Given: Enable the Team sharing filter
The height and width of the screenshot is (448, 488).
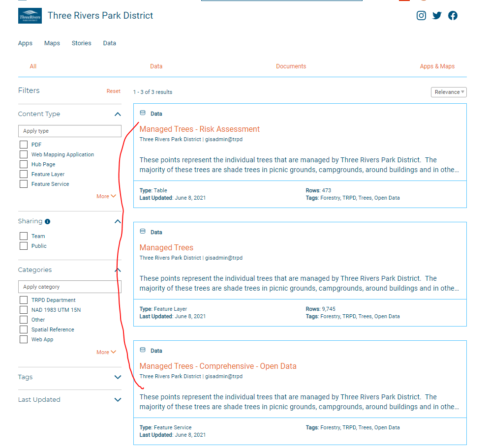Looking at the screenshot, I should 24,236.
